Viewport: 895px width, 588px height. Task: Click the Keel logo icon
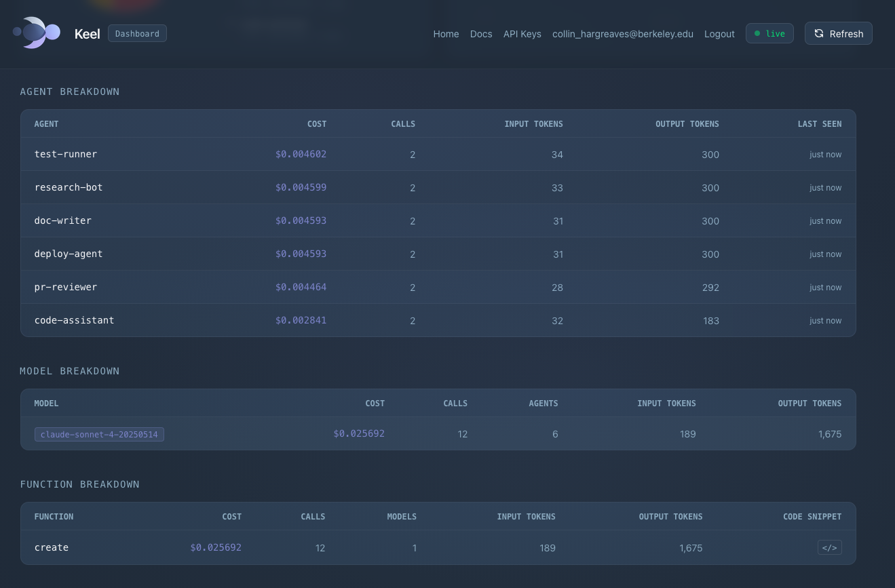click(37, 33)
